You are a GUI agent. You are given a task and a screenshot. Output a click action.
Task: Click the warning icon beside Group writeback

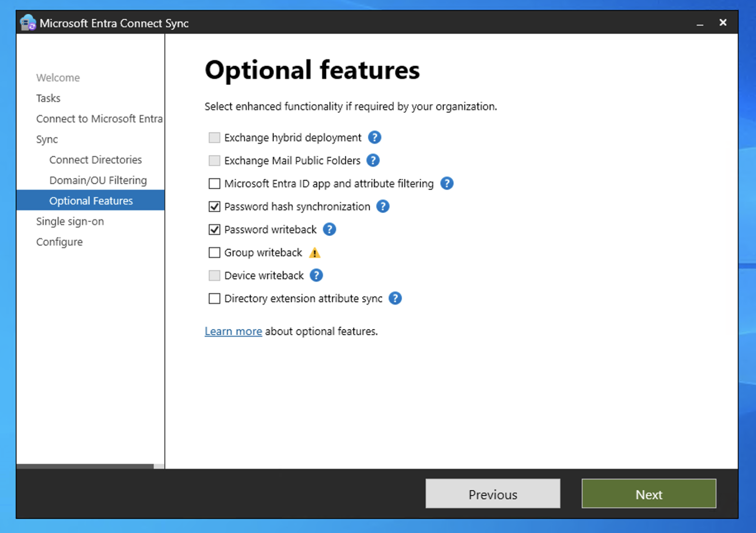(315, 252)
